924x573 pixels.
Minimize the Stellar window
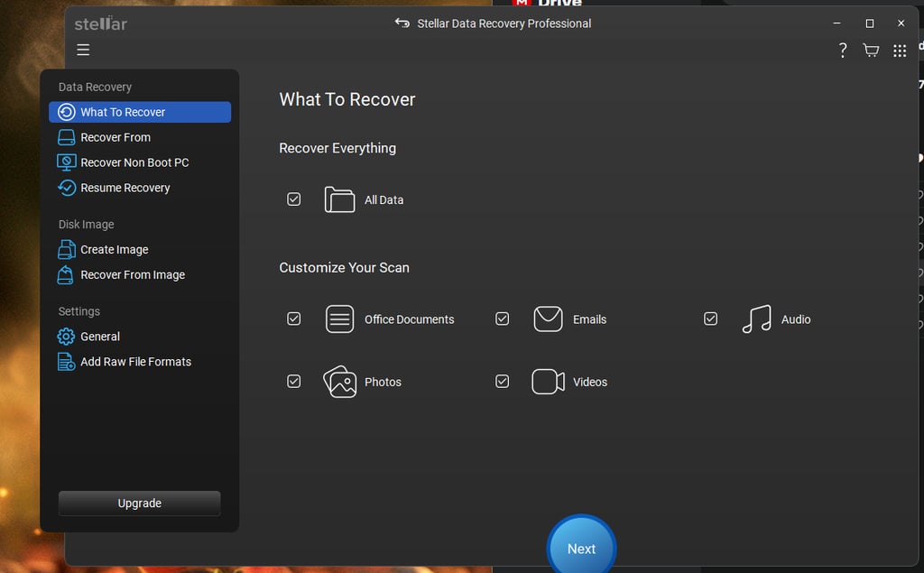(836, 23)
